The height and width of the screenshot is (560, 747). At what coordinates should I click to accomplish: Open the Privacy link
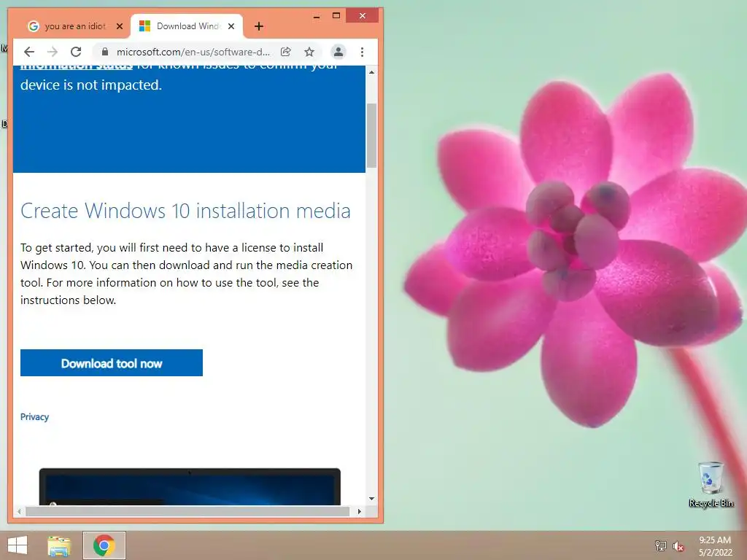pos(34,416)
